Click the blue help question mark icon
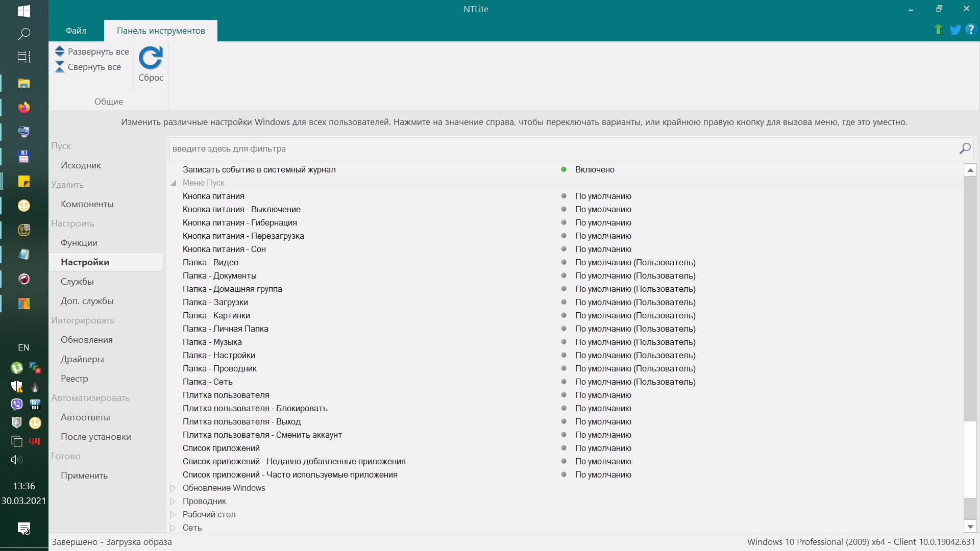The height and width of the screenshot is (551, 980). [x=971, y=30]
